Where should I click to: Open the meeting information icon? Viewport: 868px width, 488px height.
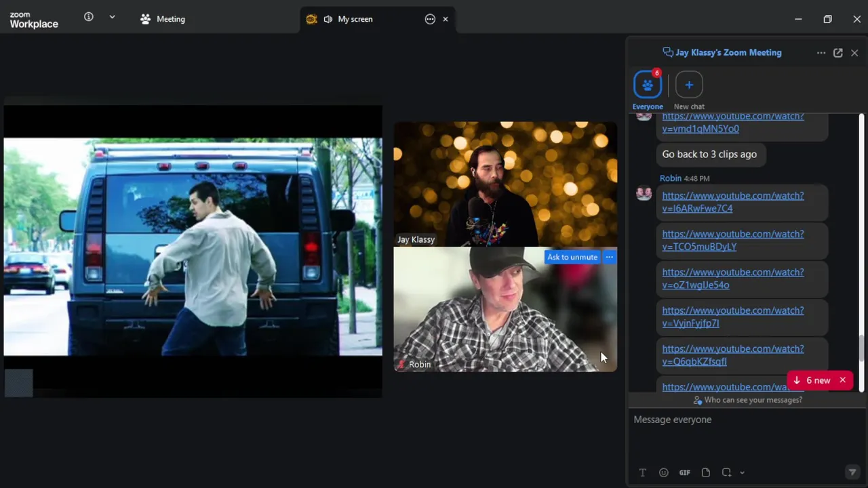click(x=89, y=17)
